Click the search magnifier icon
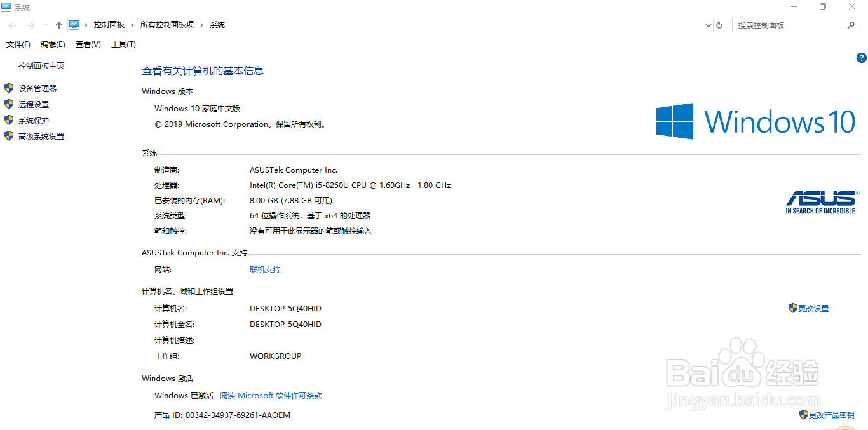The width and height of the screenshot is (868, 430). (x=851, y=25)
